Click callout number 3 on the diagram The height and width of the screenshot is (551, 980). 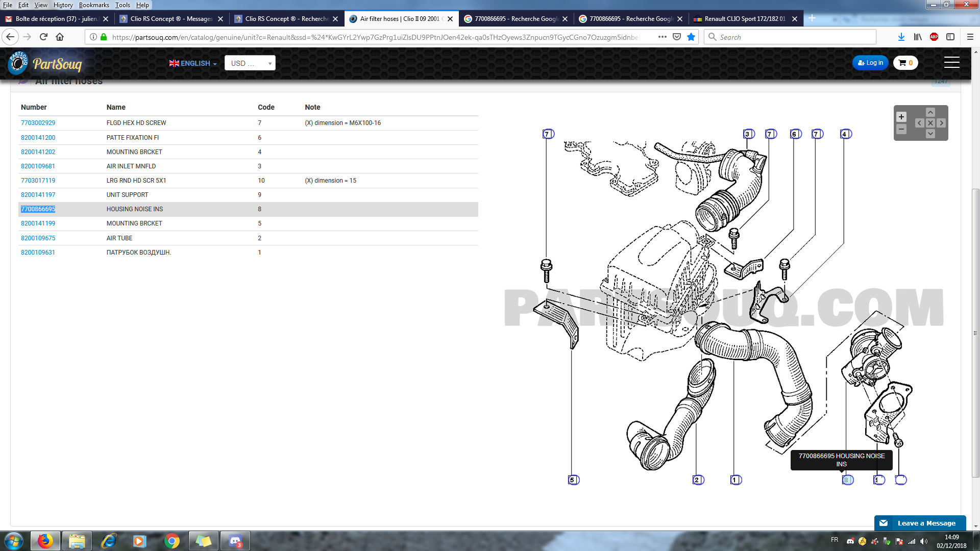[748, 134]
